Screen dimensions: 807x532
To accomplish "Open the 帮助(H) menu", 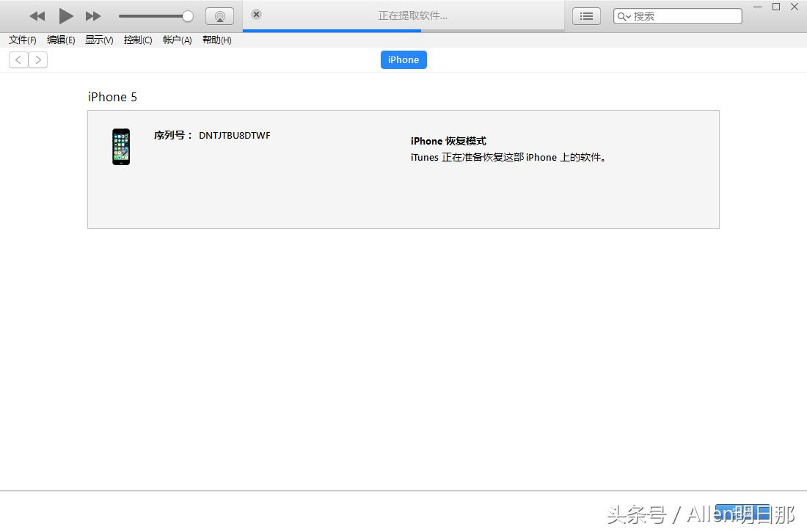I will pyautogui.click(x=216, y=40).
